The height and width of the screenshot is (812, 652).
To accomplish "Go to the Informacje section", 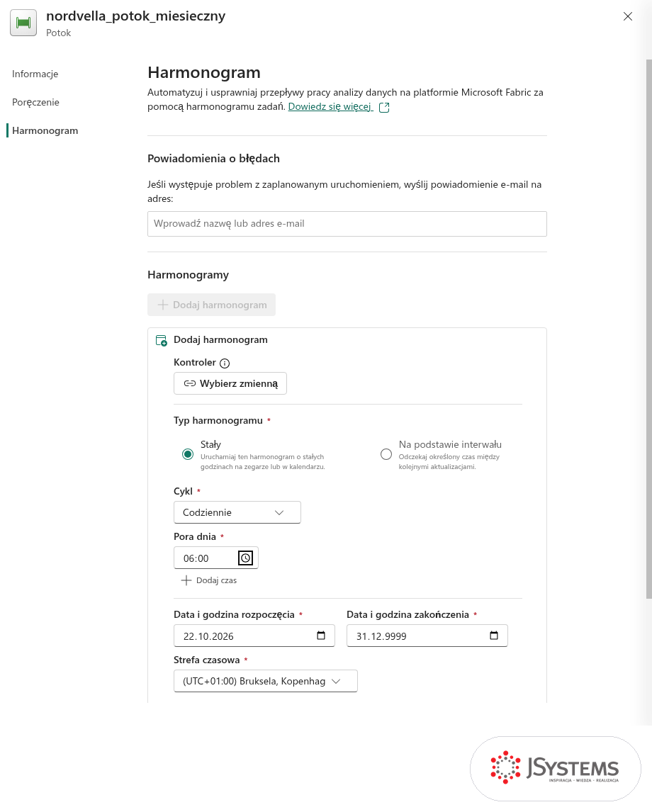I will tap(35, 74).
